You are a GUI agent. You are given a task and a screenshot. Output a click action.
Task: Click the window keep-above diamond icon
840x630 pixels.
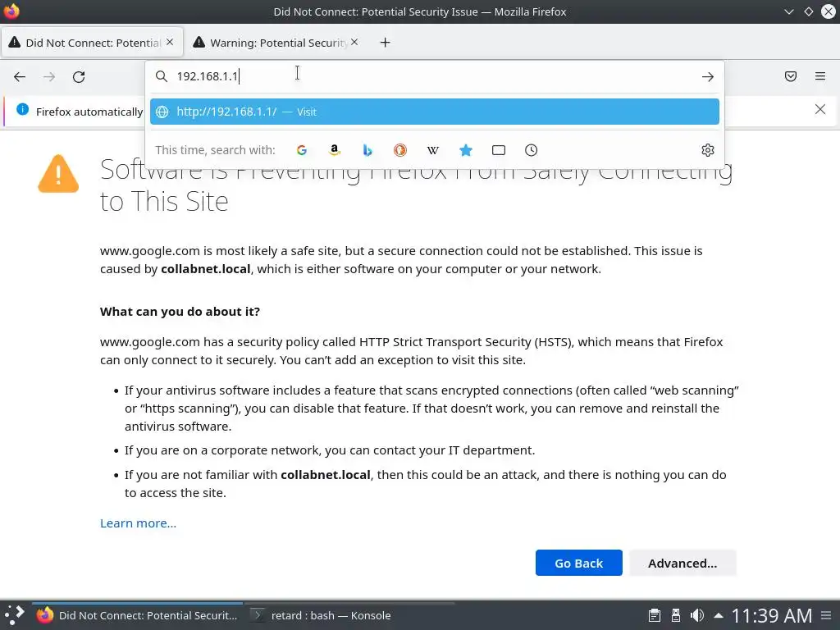[809, 11]
